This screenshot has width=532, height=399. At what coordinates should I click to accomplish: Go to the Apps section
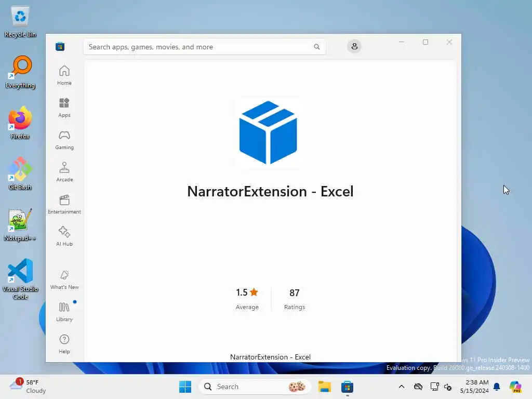(x=64, y=108)
